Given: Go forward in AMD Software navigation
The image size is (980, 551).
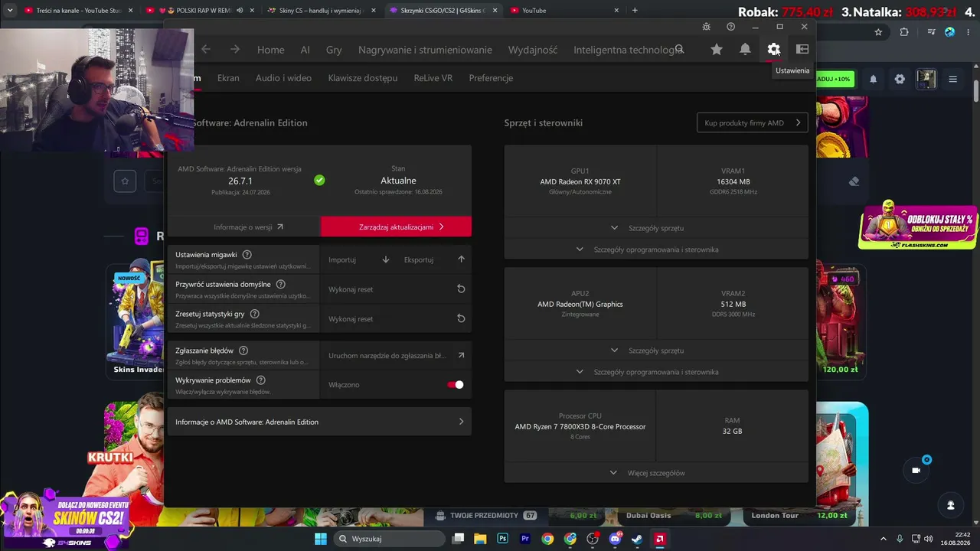Looking at the screenshot, I should pos(235,50).
